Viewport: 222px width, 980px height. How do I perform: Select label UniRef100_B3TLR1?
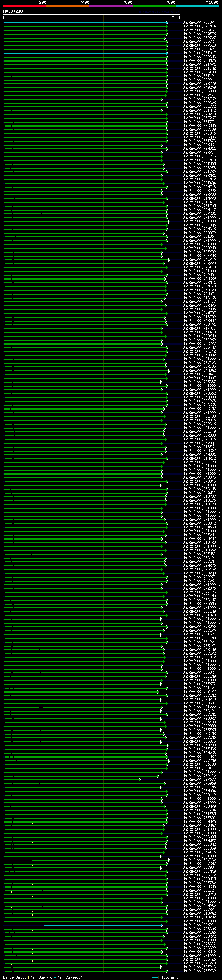(x=199, y=76)
